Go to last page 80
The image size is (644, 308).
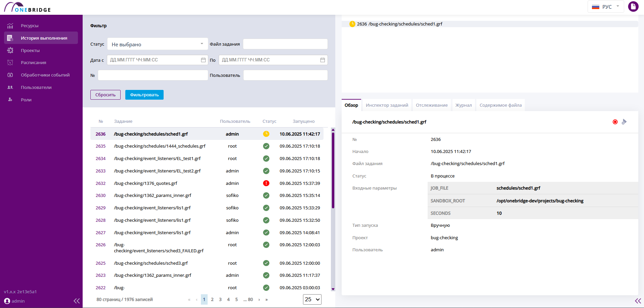[250, 299]
